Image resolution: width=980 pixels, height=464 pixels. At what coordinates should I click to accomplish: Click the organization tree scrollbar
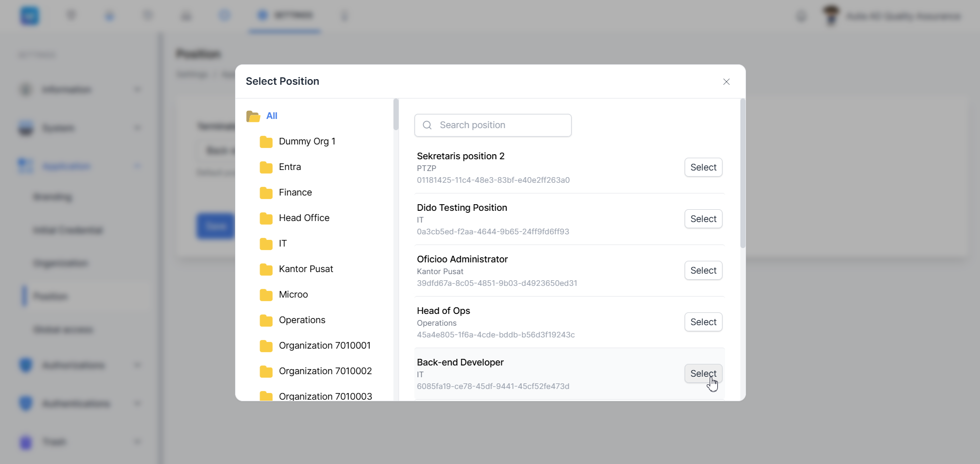coord(395,114)
